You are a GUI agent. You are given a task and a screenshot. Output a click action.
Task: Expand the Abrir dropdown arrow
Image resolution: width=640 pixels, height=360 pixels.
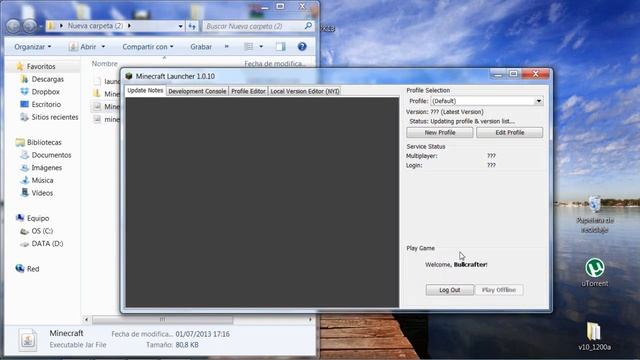pyautogui.click(x=103, y=47)
